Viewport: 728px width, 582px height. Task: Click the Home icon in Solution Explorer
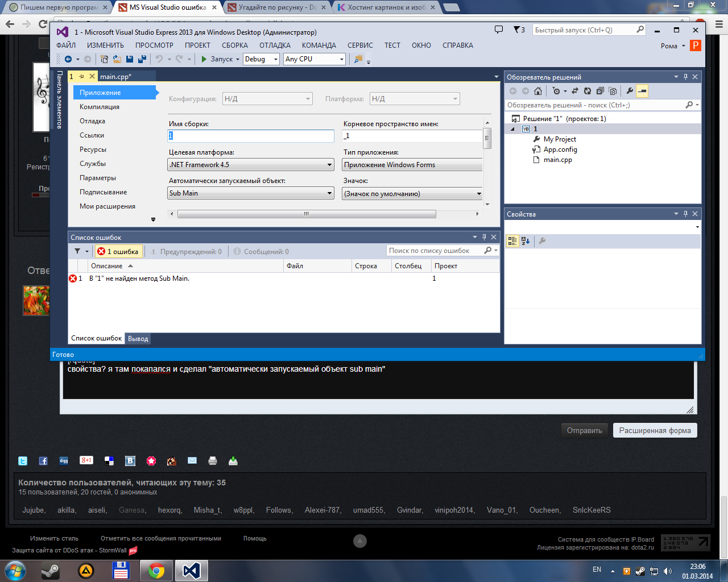coord(538,91)
